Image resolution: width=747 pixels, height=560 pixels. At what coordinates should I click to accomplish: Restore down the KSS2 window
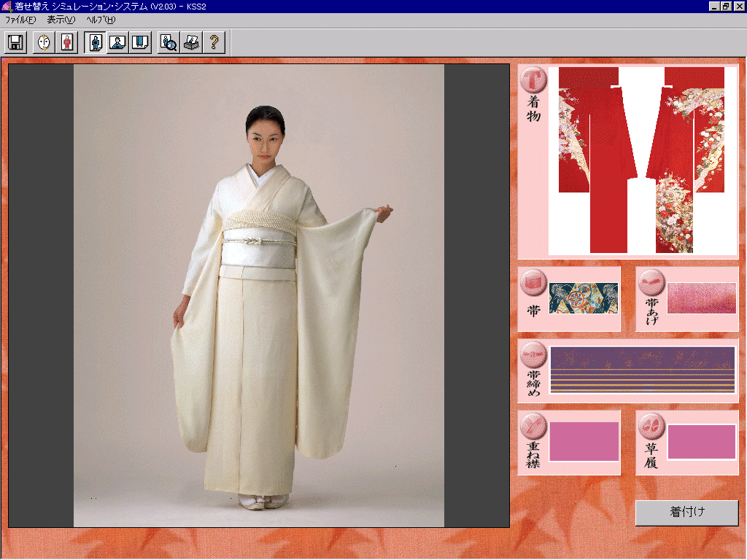(726, 6)
